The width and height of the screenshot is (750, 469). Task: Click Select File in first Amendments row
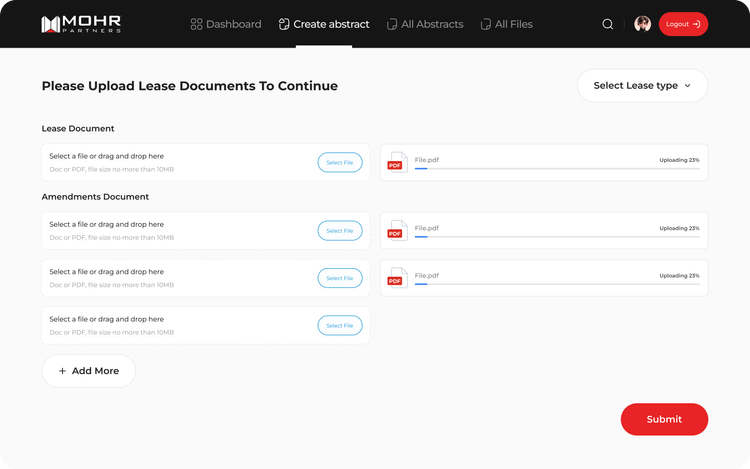point(340,231)
